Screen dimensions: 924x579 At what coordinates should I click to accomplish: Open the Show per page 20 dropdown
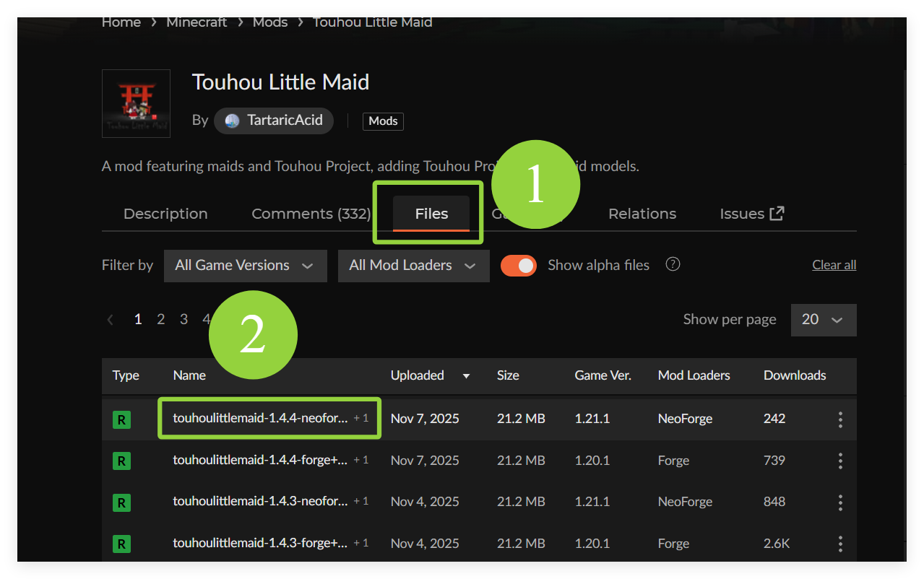point(824,320)
